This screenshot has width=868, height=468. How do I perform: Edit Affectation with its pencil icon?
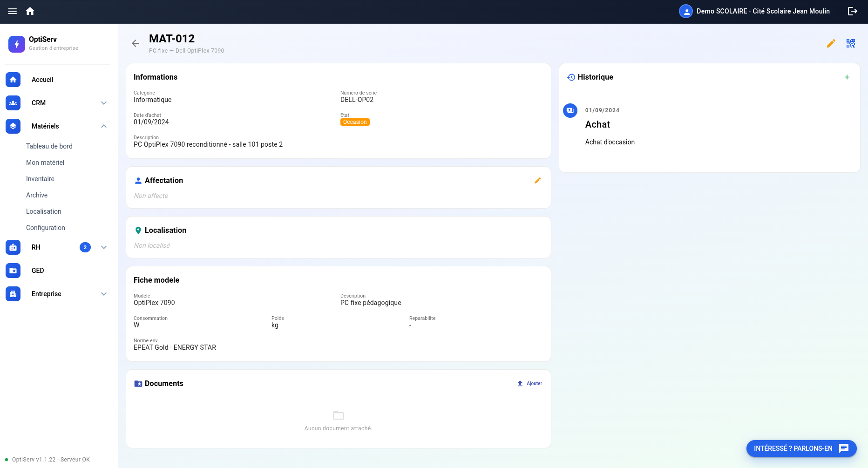[x=538, y=180]
